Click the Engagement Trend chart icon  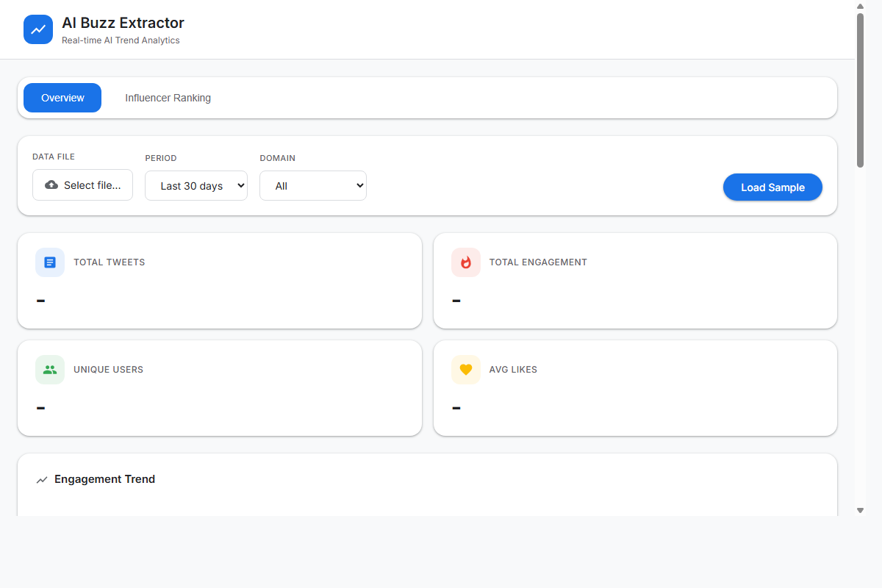(x=42, y=480)
